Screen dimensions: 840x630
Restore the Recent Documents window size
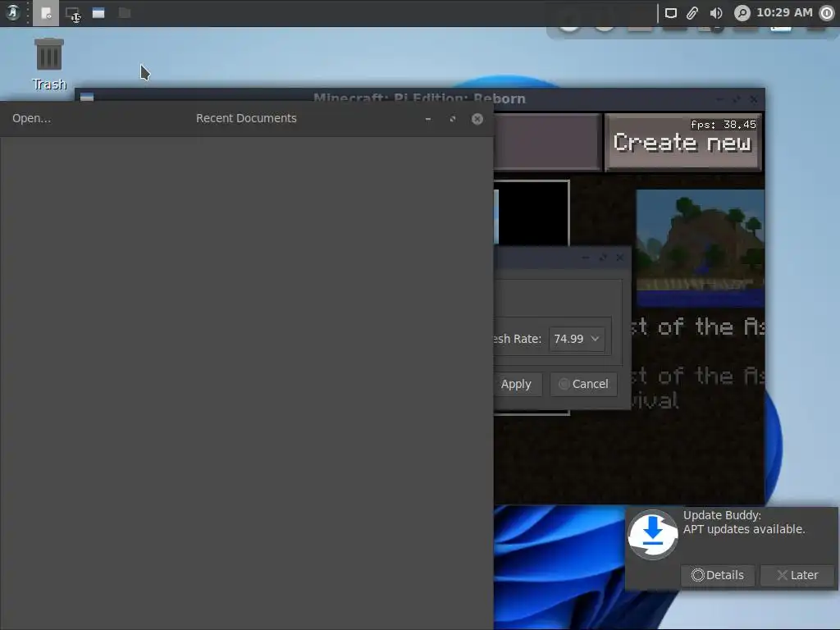[x=453, y=119]
